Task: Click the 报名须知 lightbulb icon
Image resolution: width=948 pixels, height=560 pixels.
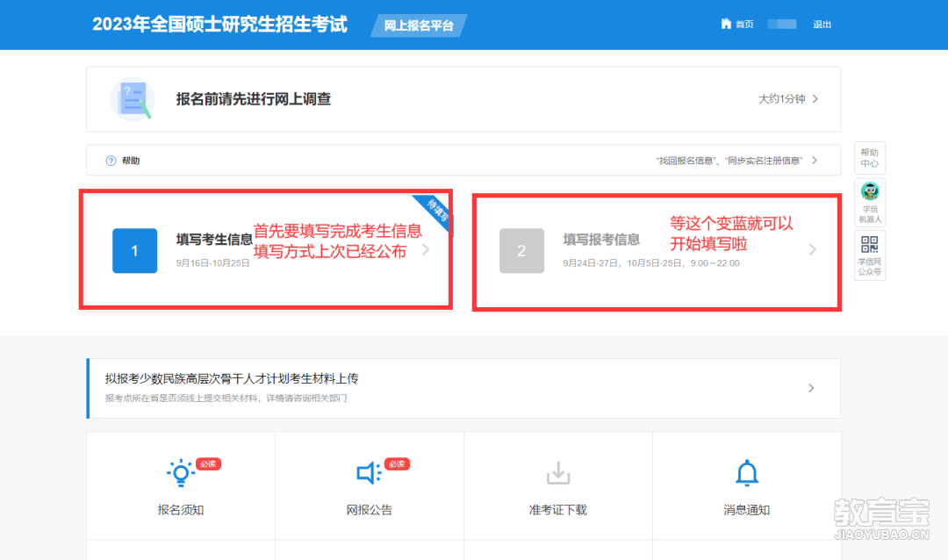Action: [180, 473]
